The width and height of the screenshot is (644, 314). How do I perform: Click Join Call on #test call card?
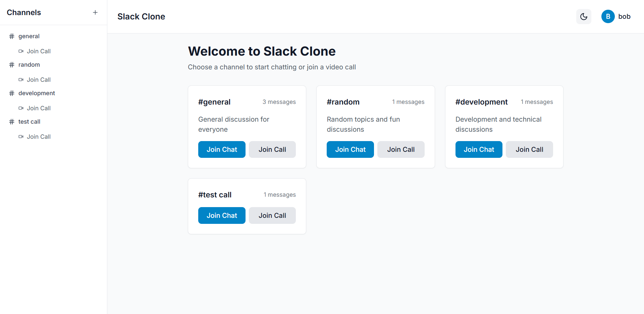[272, 215]
